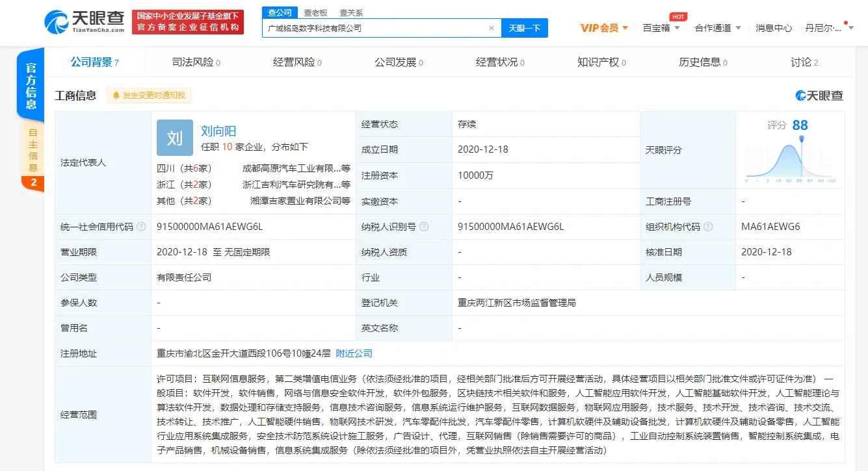Switch to 经营状况 tab
Viewport: 868px width, 471px height.
point(500,62)
